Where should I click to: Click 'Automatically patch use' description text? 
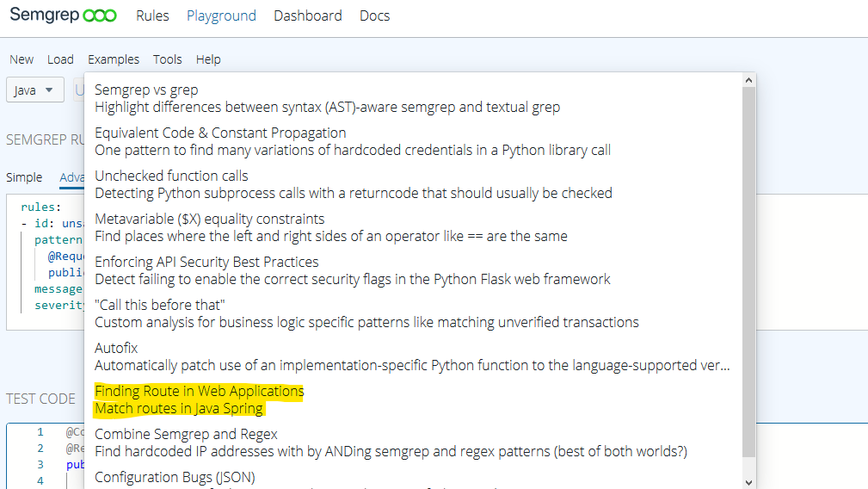click(412, 366)
